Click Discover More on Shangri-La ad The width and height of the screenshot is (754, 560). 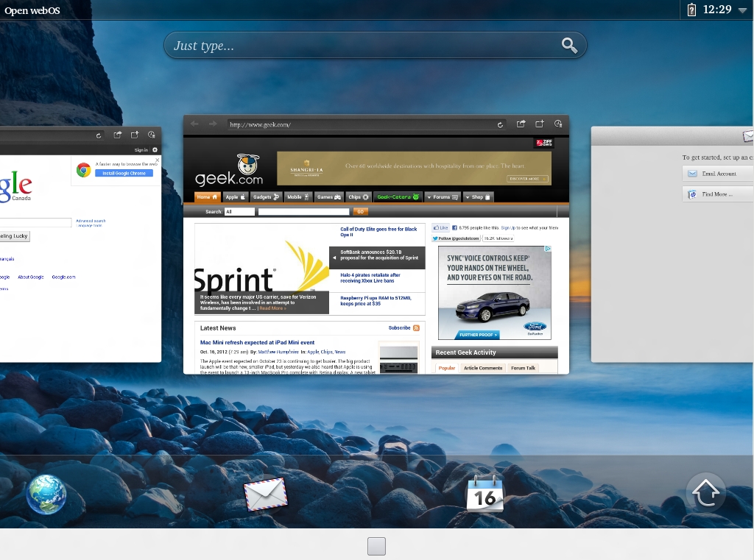click(527, 179)
